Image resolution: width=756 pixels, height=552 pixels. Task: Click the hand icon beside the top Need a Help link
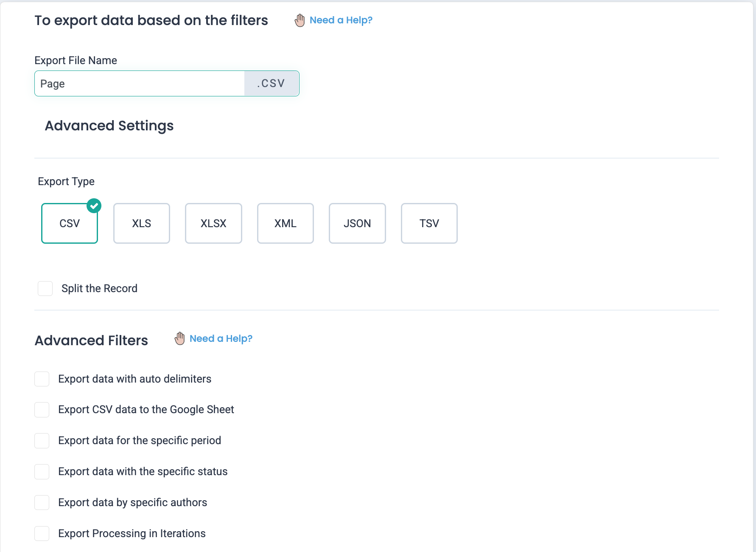pyautogui.click(x=300, y=20)
